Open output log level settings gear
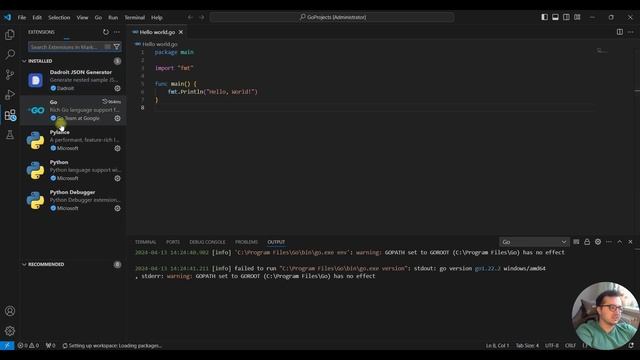This screenshot has height=360, width=640. pos(598,242)
